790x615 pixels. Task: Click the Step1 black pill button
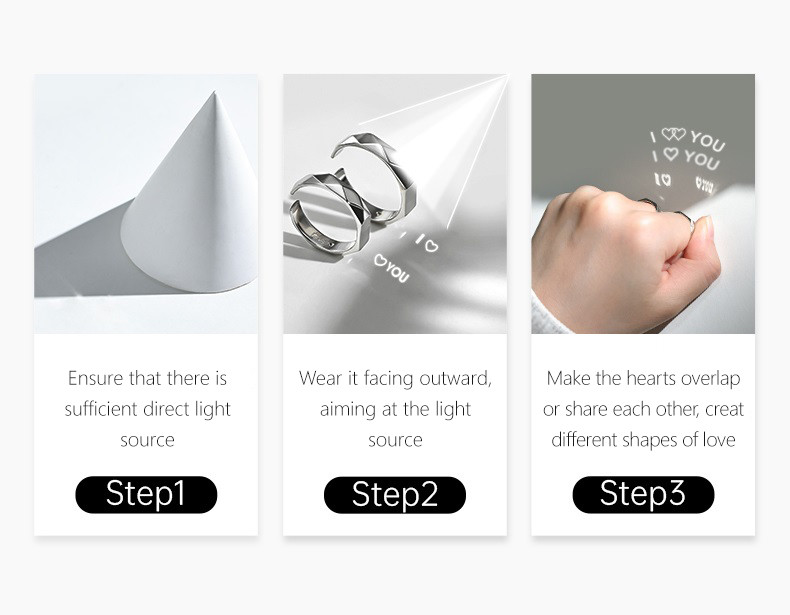click(x=146, y=494)
